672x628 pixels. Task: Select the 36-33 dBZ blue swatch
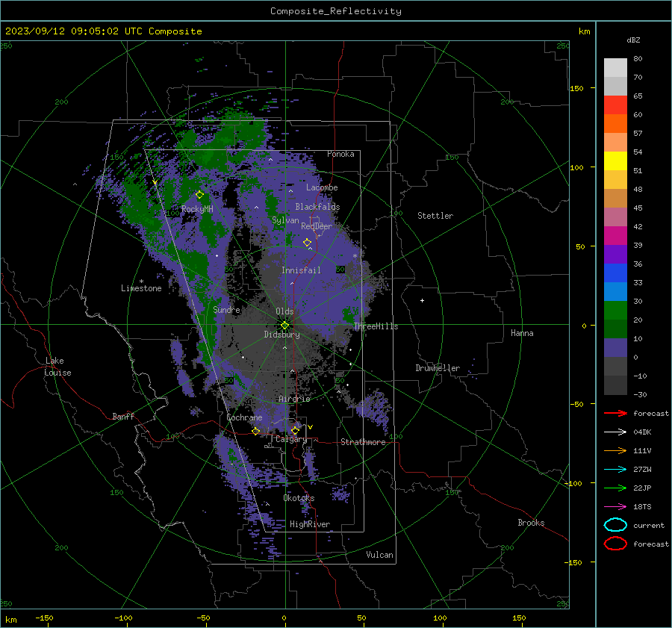[615, 273]
